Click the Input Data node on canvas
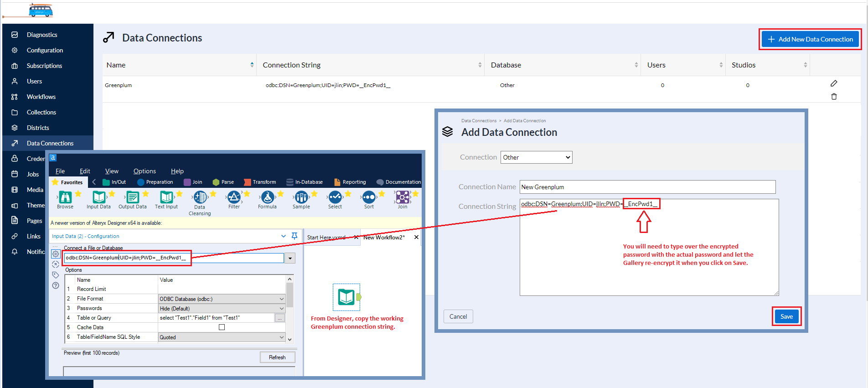Screen dimensions: 868x388 [347, 297]
